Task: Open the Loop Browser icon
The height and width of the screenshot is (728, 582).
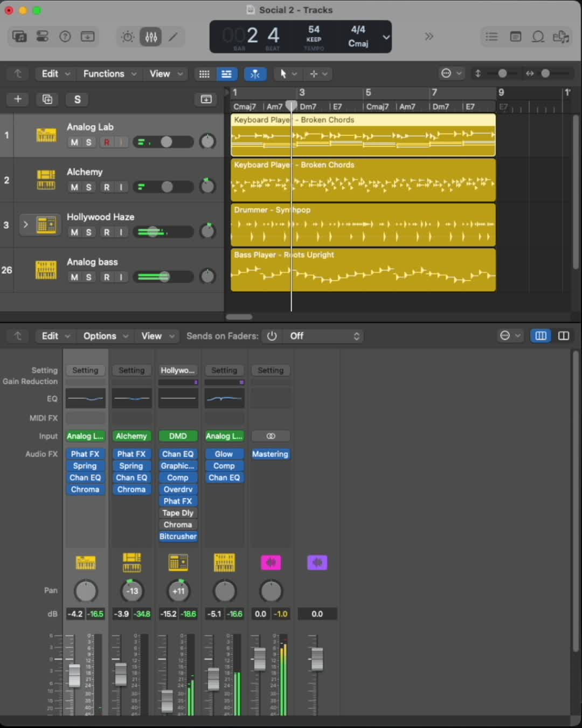Action: pos(538,37)
